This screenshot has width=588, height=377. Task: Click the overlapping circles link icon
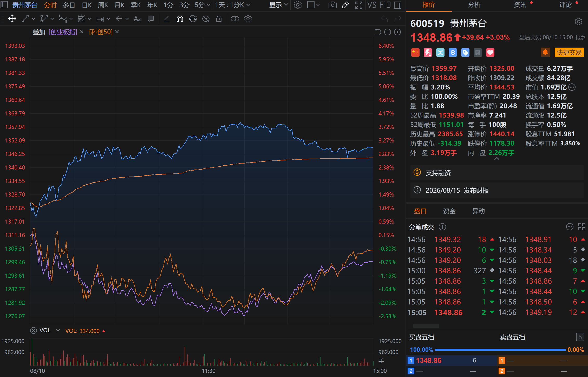[x=235, y=19]
